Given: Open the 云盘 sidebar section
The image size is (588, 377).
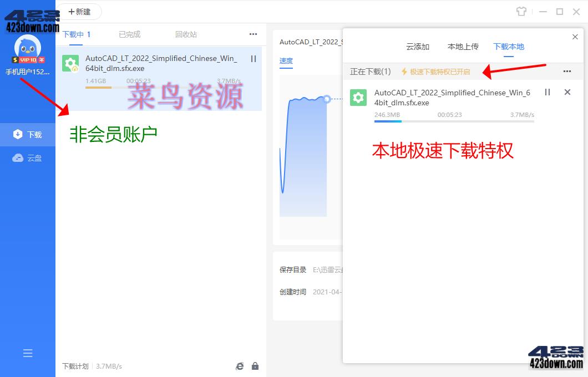Looking at the screenshot, I should (28, 158).
